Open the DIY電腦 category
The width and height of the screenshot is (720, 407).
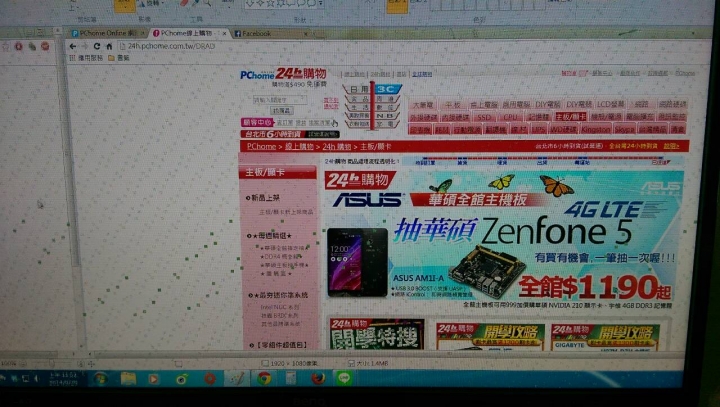coord(548,104)
